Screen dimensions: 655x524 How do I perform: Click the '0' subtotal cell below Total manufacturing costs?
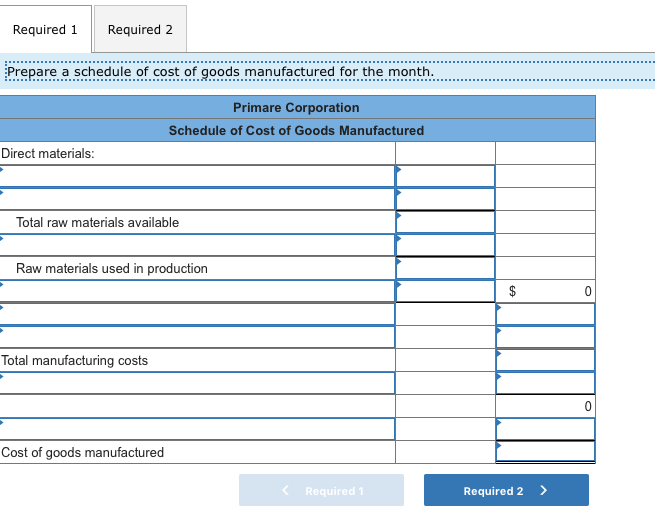pos(546,406)
